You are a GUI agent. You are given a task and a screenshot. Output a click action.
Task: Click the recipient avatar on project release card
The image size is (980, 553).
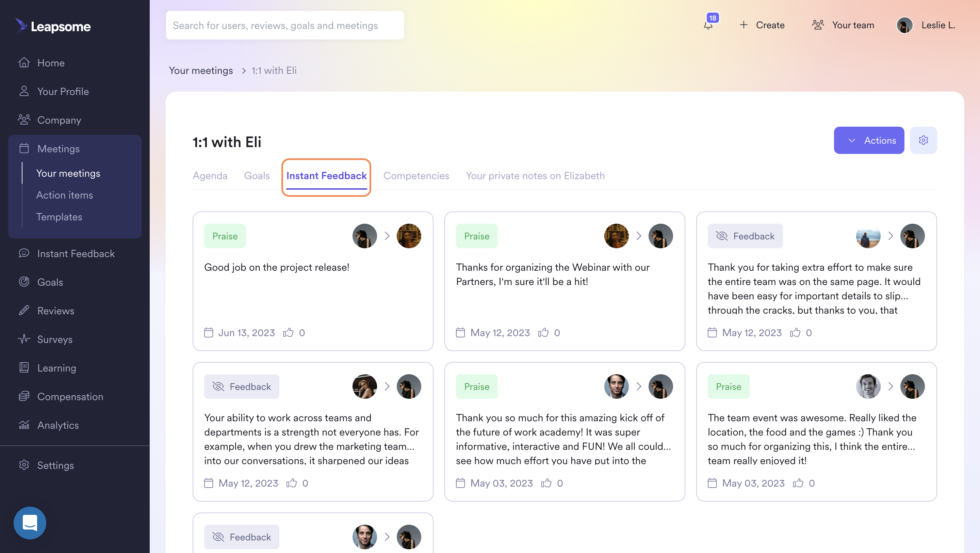[409, 236]
